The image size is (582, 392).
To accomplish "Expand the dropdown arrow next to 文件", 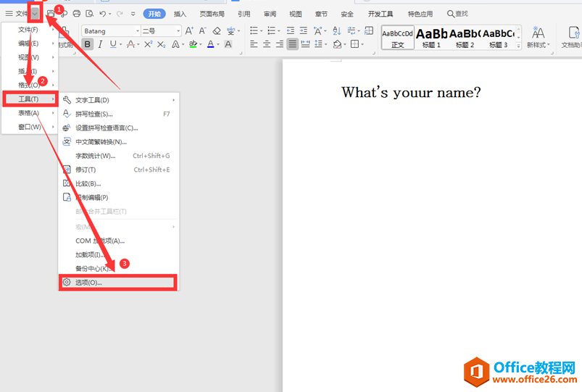I will (x=34, y=14).
